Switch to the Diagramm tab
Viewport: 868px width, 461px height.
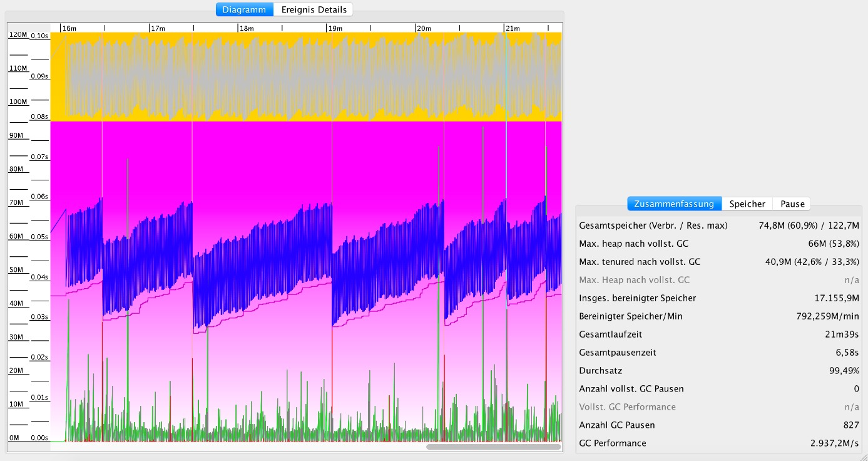244,9
